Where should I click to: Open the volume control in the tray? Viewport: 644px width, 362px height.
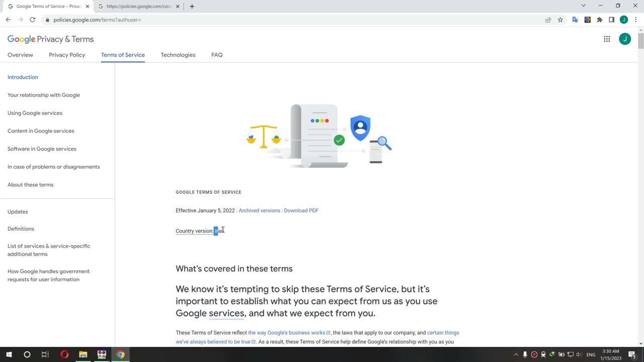point(579,355)
